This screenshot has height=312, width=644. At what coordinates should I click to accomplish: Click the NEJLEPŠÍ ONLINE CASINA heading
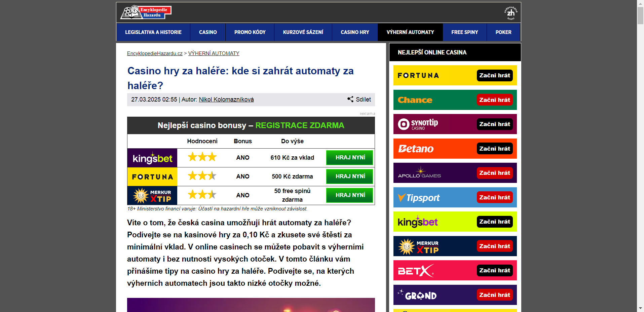coord(432,52)
